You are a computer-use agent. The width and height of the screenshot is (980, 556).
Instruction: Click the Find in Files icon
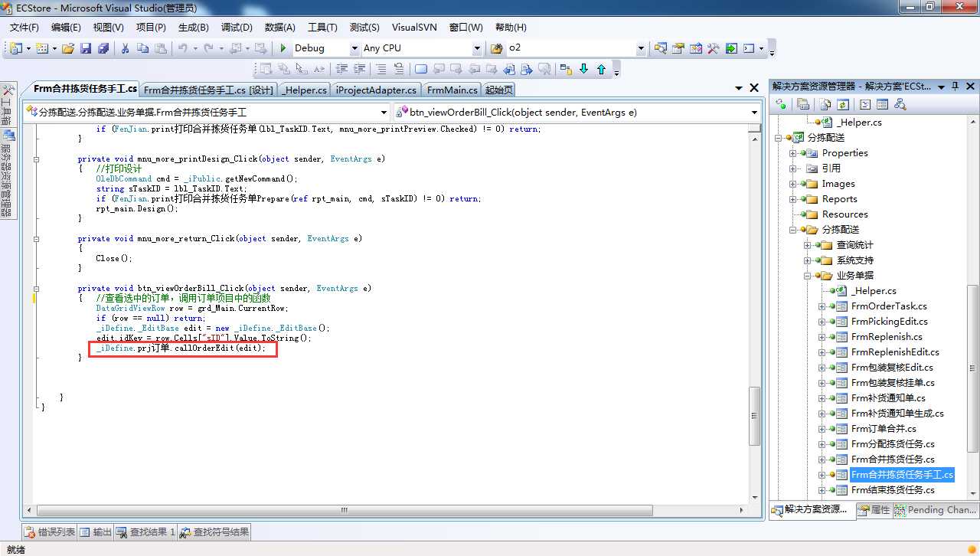pos(496,48)
